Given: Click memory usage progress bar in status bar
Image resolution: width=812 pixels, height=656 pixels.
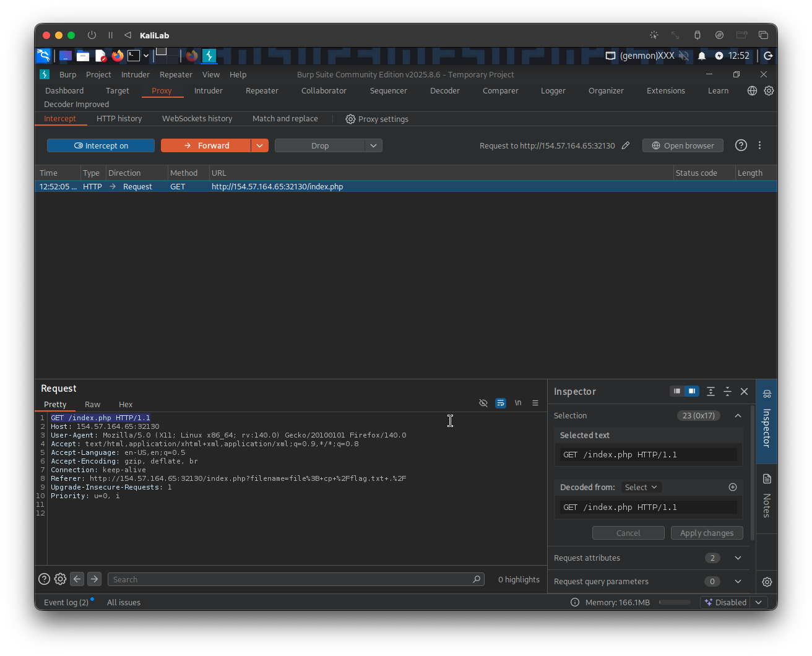Looking at the screenshot, I should tap(675, 602).
